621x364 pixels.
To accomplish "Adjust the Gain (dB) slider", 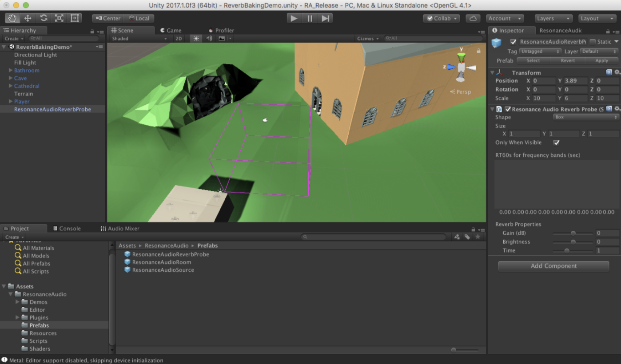I will click(x=573, y=233).
